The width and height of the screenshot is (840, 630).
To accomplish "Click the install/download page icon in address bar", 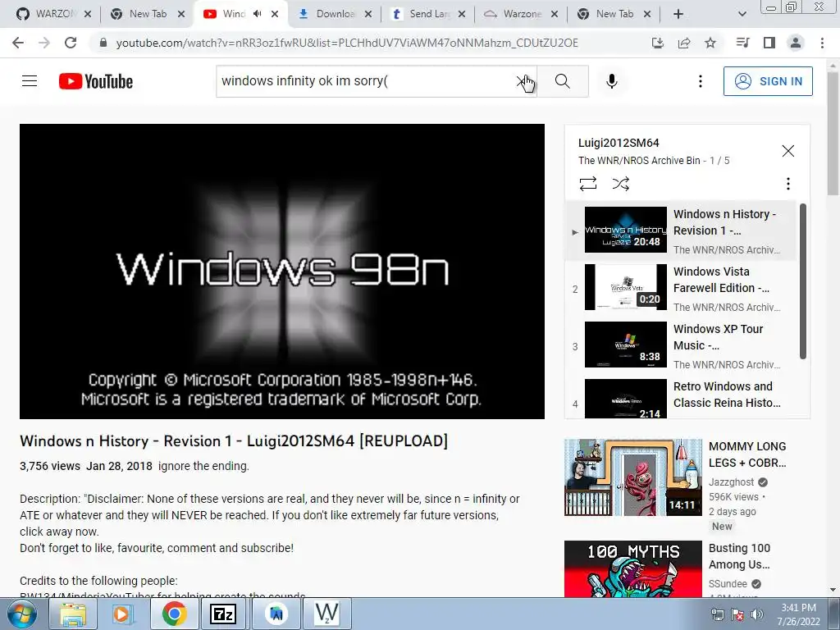I will coord(658,43).
